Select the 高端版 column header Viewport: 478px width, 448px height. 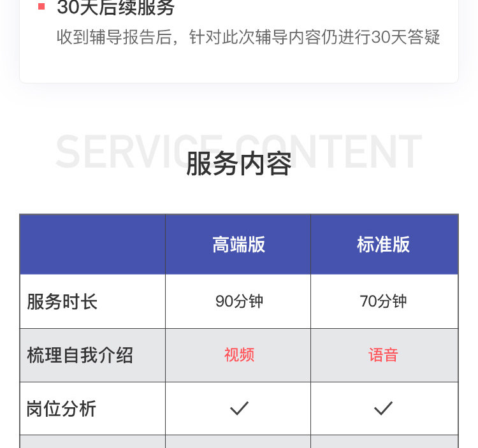(x=238, y=245)
